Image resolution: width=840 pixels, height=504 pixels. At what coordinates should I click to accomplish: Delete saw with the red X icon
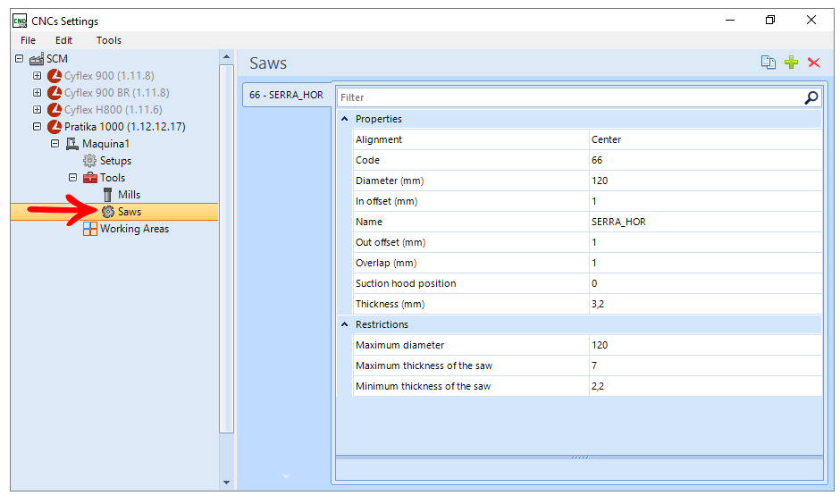pyautogui.click(x=814, y=63)
